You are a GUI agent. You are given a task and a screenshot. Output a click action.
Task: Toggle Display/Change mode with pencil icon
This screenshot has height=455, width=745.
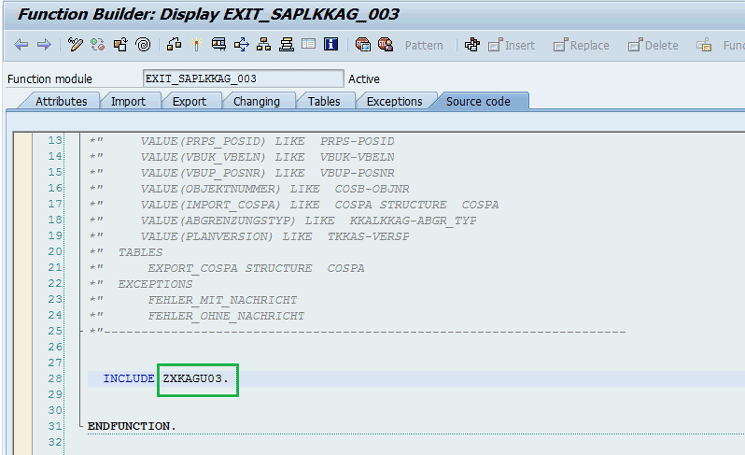click(75, 45)
